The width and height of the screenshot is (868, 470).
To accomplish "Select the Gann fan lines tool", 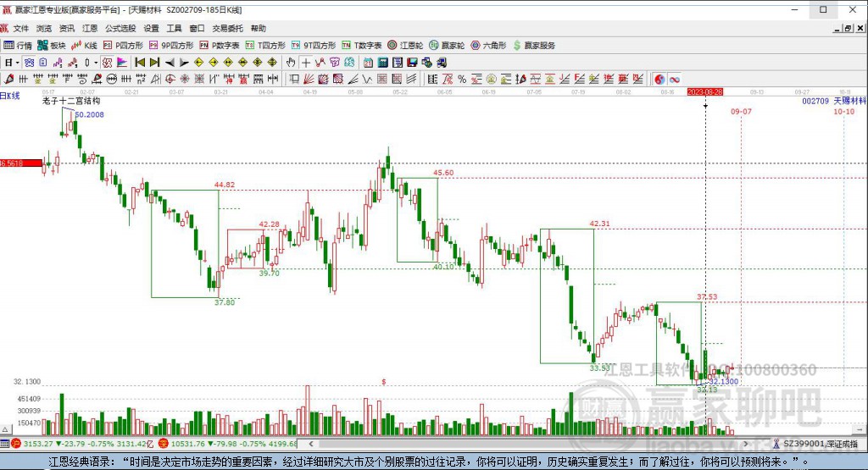I will pos(309,79).
